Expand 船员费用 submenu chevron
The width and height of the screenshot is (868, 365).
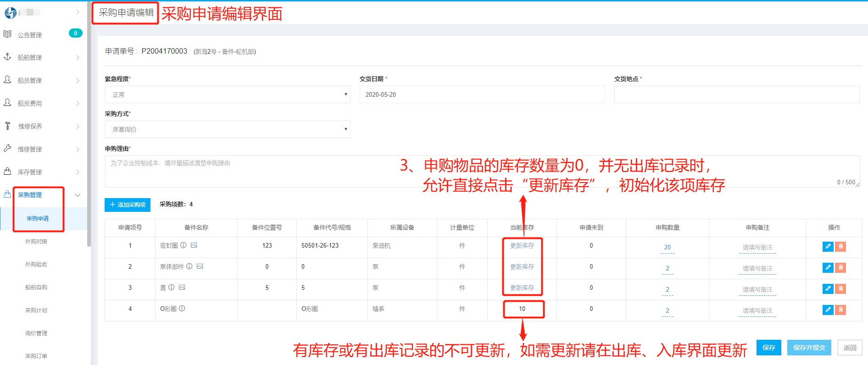click(x=78, y=103)
